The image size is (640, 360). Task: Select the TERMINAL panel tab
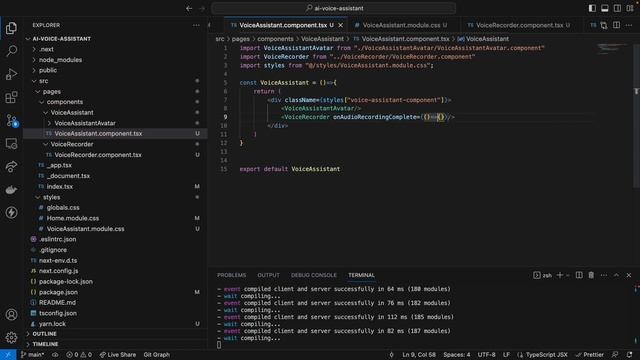(361, 276)
